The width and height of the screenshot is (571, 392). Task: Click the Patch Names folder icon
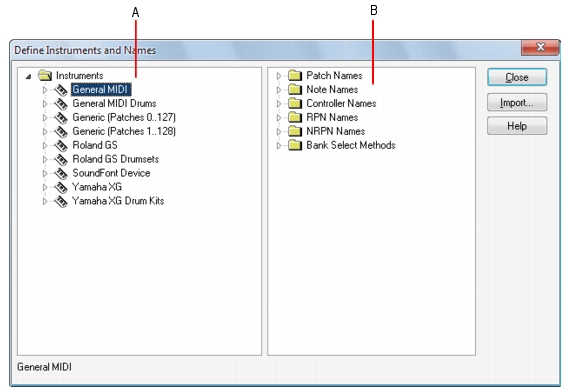295,75
